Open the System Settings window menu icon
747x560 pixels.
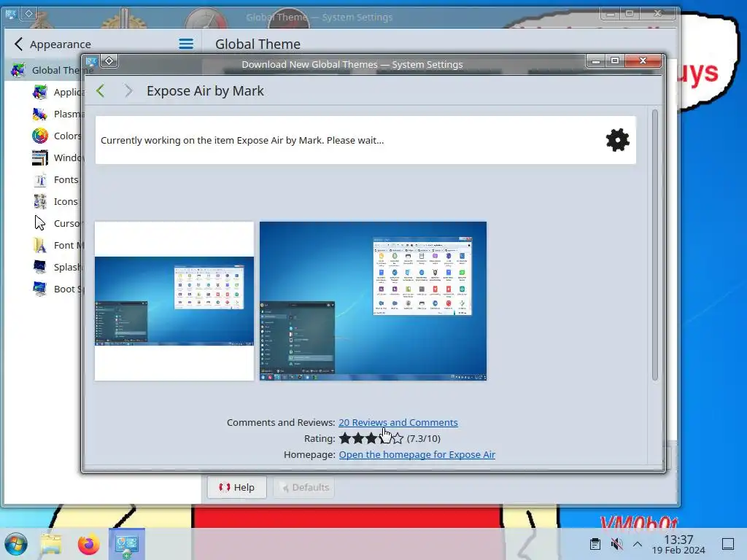click(10, 14)
